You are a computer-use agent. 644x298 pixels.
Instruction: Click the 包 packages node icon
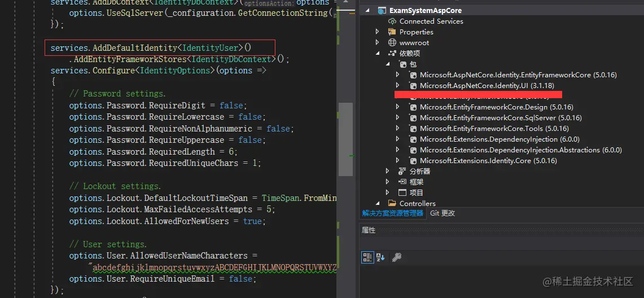click(x=404, y=64)
